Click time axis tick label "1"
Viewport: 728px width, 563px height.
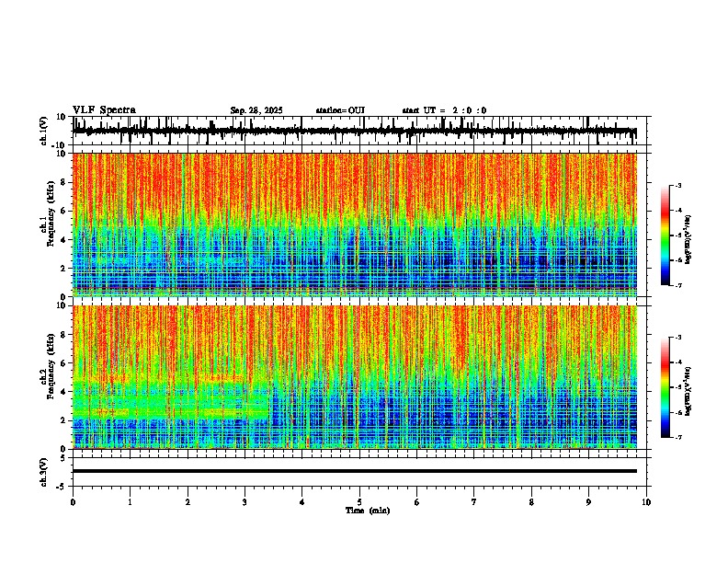coord(130,502)
